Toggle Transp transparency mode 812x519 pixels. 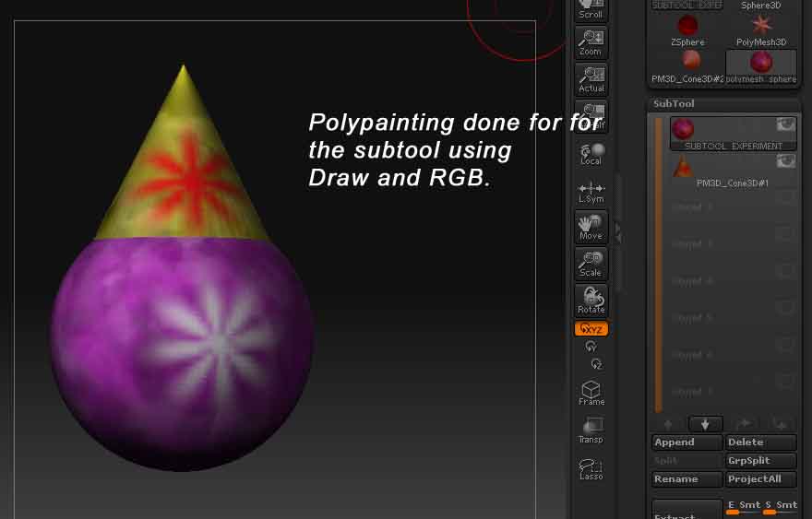pyautogui.click(x=591, y=431)
